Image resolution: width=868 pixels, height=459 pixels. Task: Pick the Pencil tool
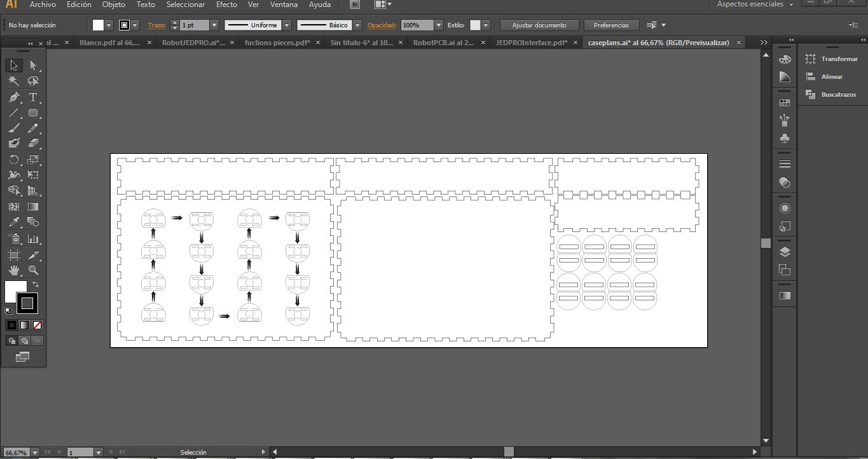(x=33, y=128)
